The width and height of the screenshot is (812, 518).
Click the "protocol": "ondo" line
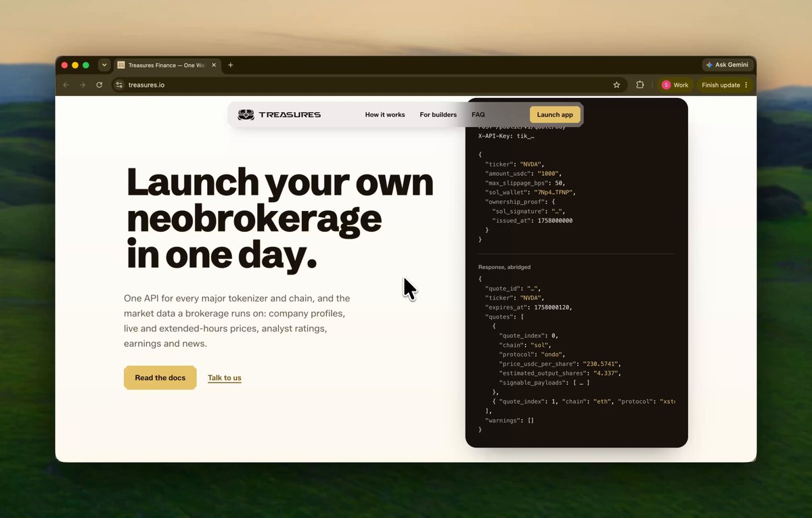click(532, 354)
